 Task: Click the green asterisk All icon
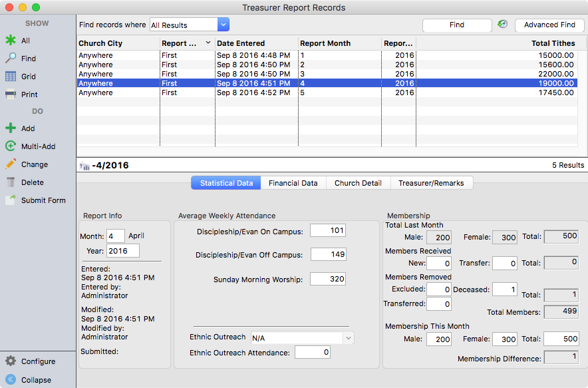(x=11, y=41)
